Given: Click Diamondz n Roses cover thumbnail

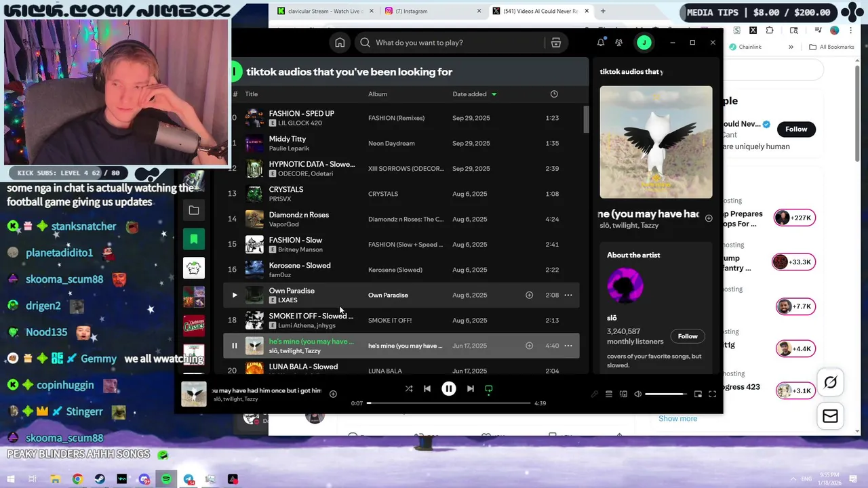Looking at the screenshot, I should 254,219.
